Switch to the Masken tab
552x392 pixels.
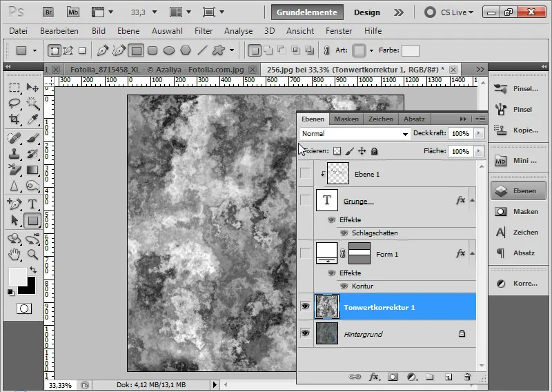[346, 119]
